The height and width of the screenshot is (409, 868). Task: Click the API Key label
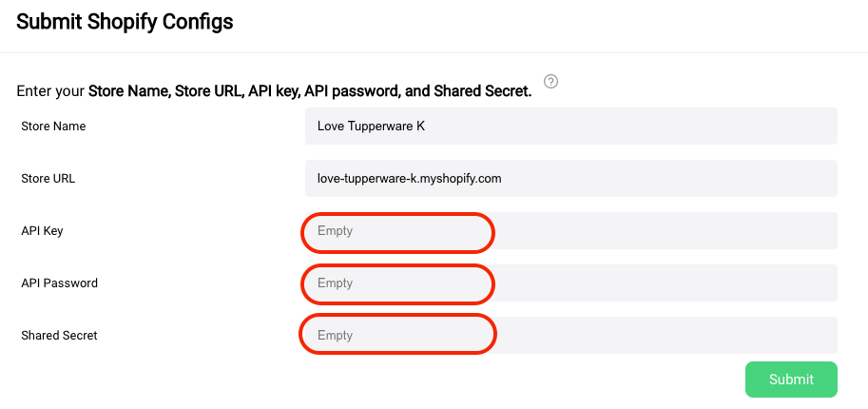click(x=42, y=230)
